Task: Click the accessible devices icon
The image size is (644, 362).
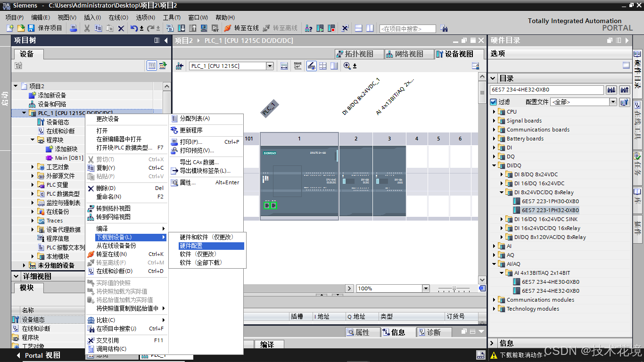Action: [x=309, y=28]
